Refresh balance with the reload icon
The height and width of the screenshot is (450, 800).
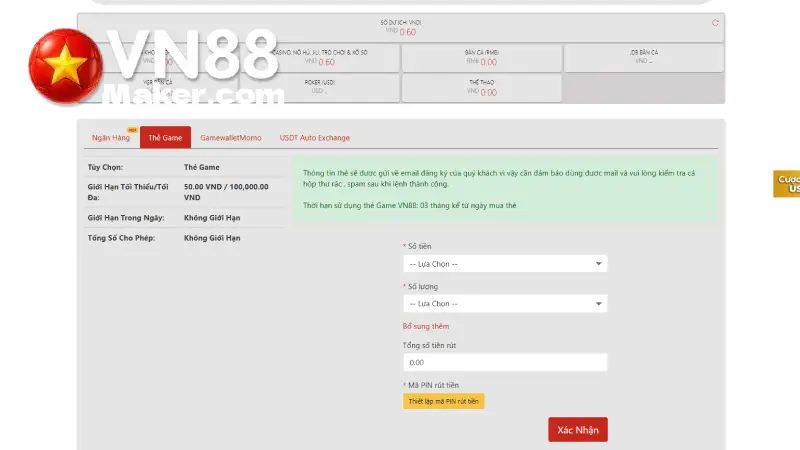point(715,23)
